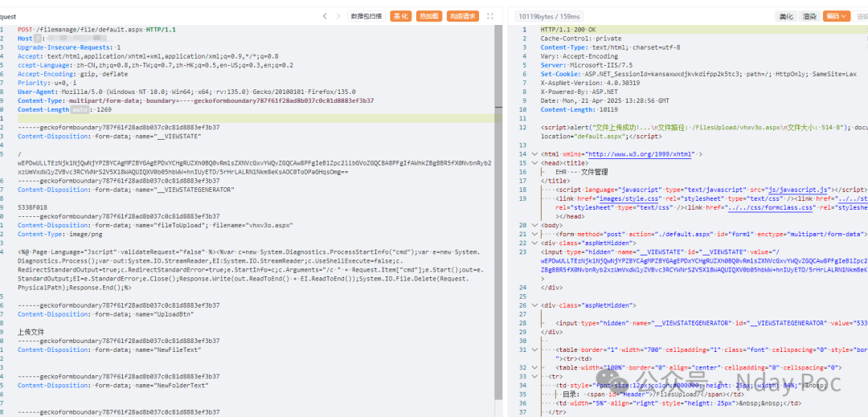This screenshot has height=417, width=868.
Task: Click the filename="vhxv3o.aspx" line
Action: tap(155, 225)
